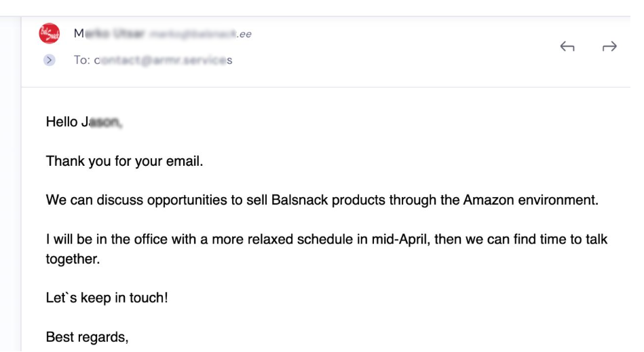Click the "Thank you for your email." line
The image size is (644, 352).
click(124, 161)
